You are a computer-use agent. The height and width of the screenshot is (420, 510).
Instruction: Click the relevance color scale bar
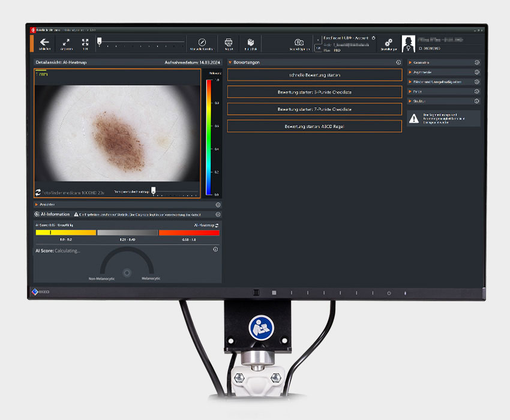point(209,137)
